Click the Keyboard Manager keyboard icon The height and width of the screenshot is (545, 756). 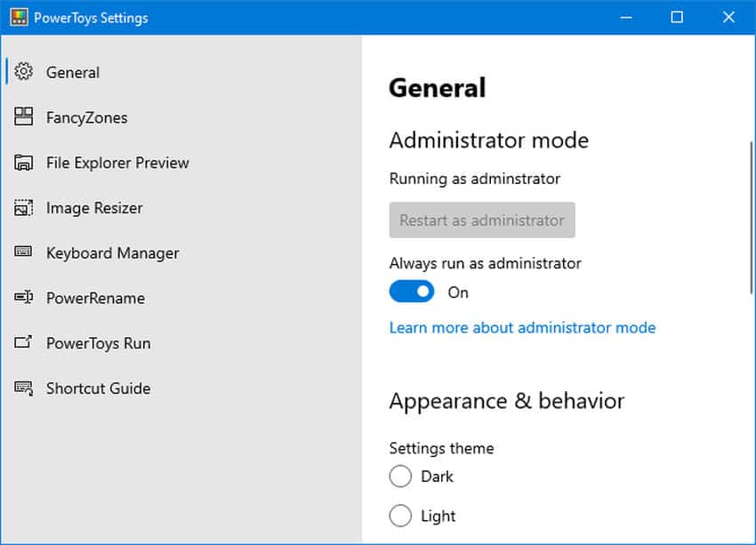click(x=23, y=252)
